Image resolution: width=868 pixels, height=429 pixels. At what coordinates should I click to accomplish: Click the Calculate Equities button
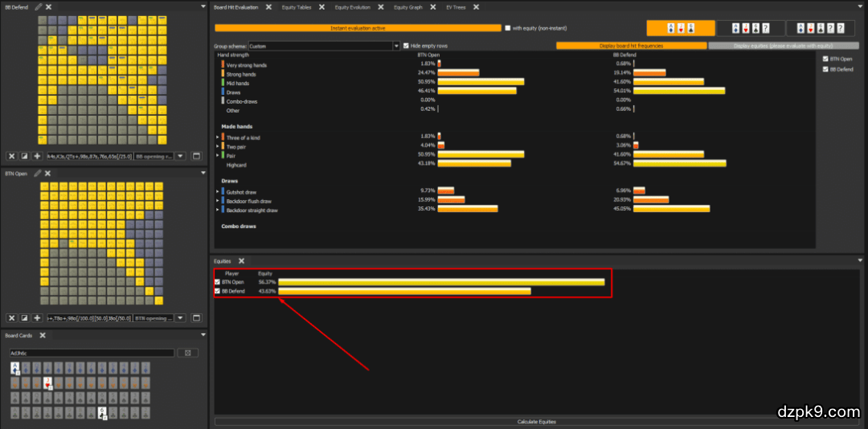click(x=536, y=421)
